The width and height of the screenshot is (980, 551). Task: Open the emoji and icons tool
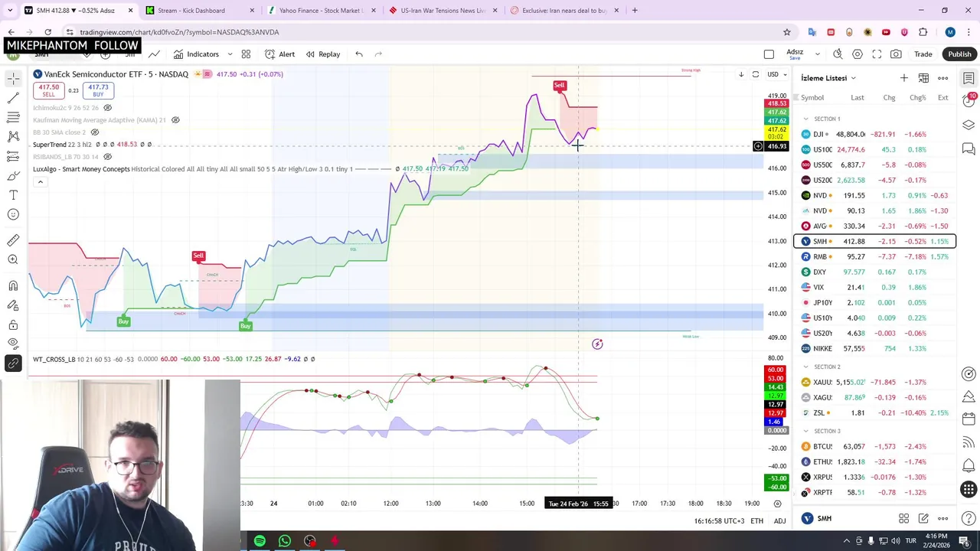[13, 214]
